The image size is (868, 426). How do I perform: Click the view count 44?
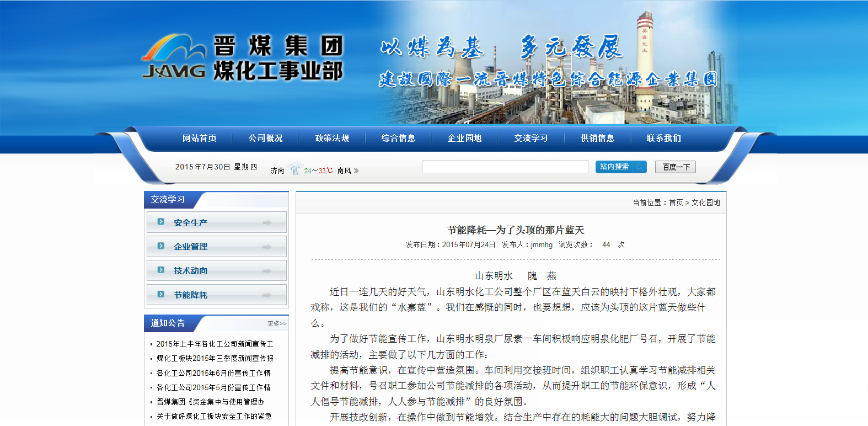[606, 245]
